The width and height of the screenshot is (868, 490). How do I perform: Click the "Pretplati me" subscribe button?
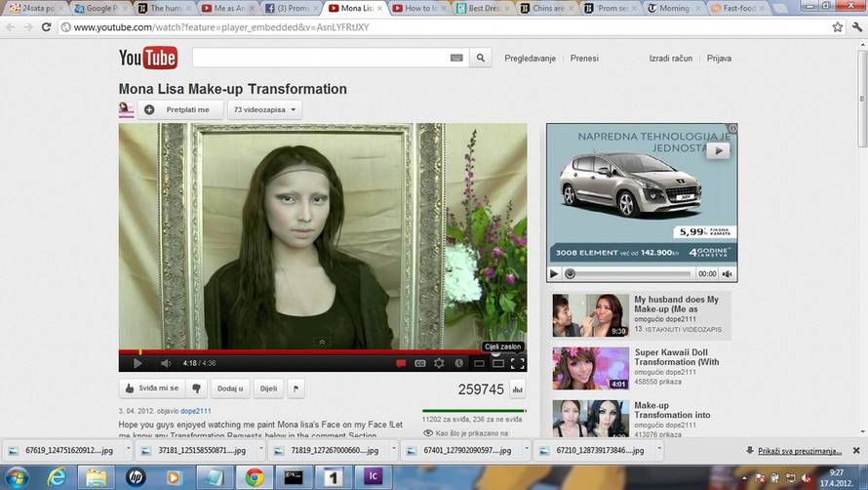pyautogui.click(x=180, y=109)
